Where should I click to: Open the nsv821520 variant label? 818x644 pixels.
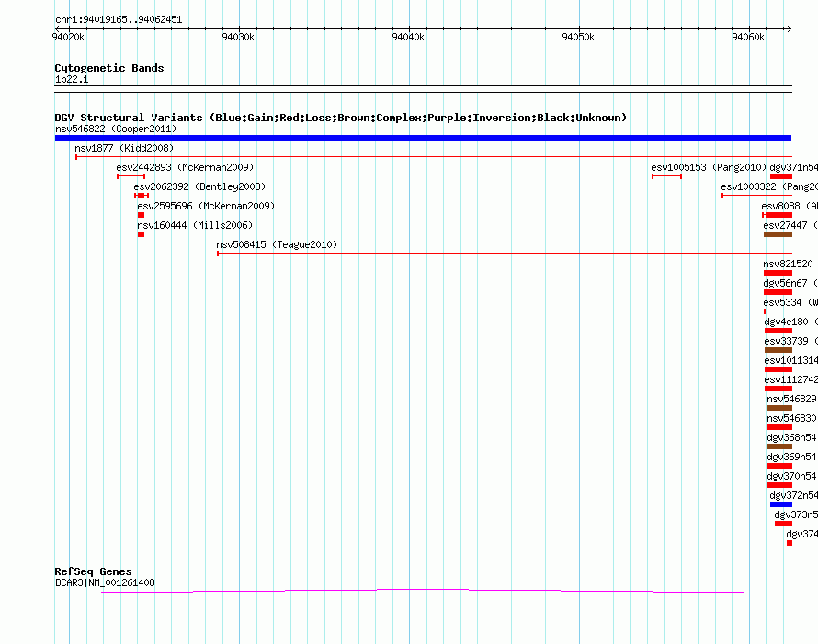788,264
